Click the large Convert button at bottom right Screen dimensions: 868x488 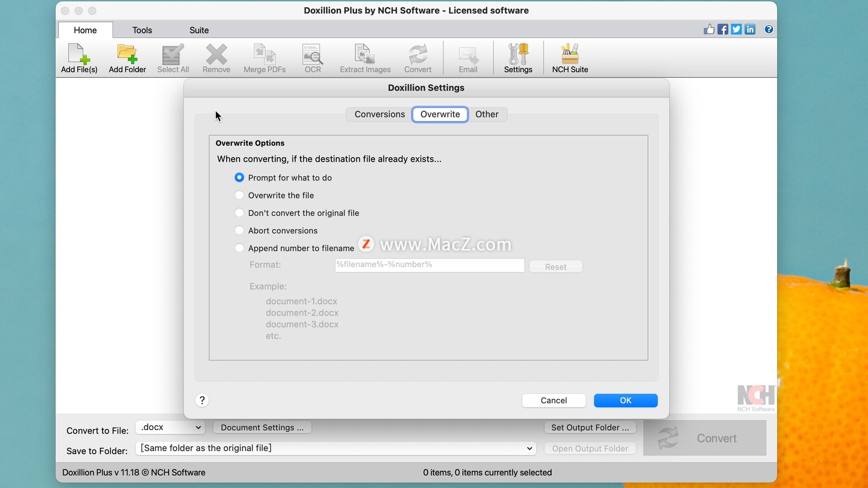pos(705,438)
